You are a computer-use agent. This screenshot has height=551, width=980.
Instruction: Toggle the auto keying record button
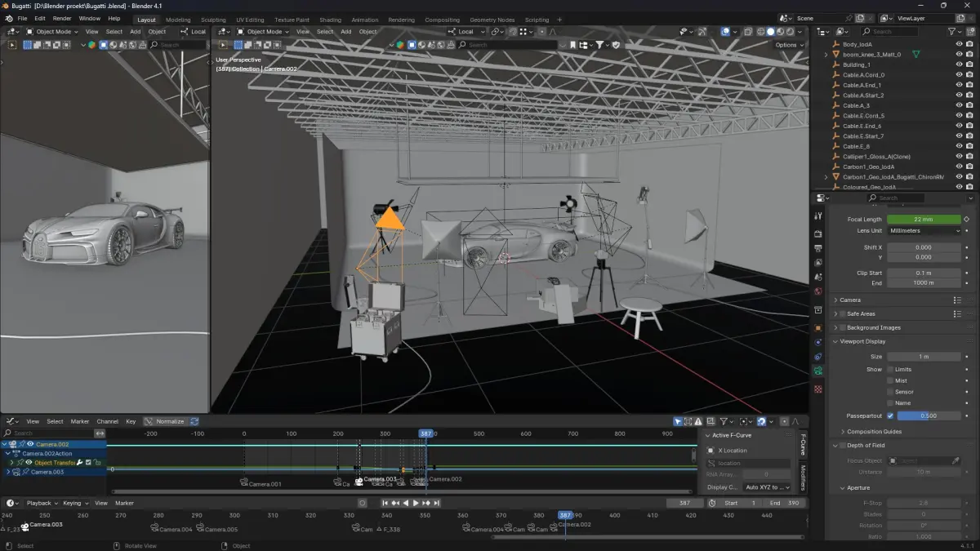coord(363,503)
